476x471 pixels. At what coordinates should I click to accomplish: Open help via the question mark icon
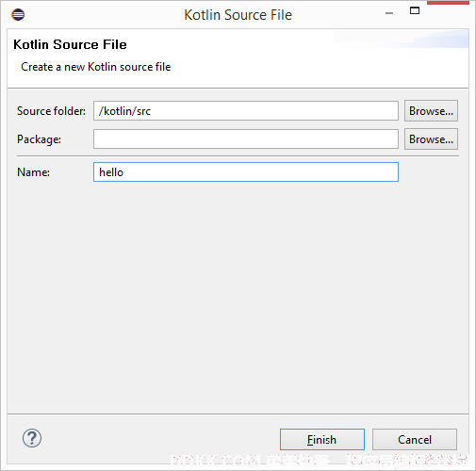(x=32, y=438)
